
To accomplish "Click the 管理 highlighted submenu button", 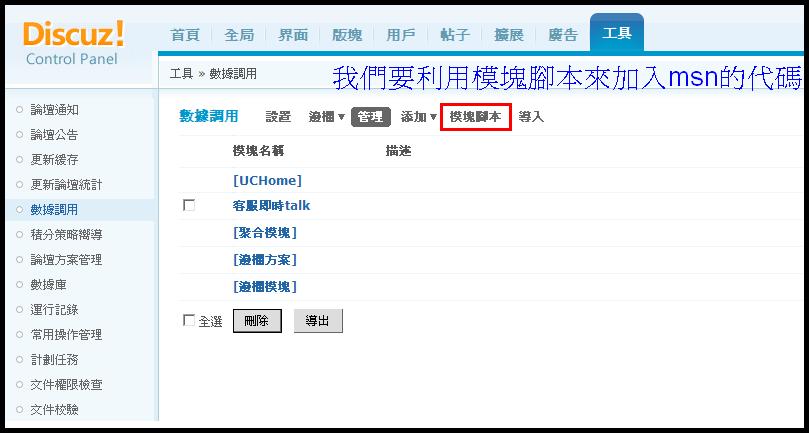I will point(370,117).
